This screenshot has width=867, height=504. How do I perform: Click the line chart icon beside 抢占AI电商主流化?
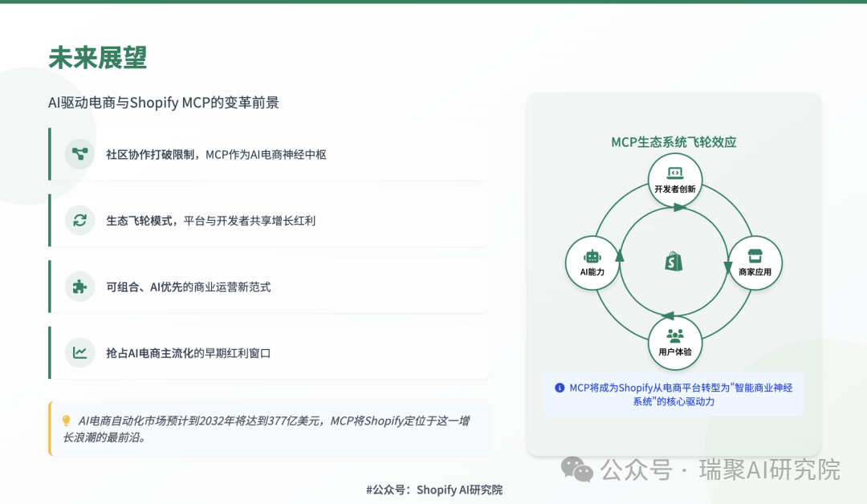79,352
